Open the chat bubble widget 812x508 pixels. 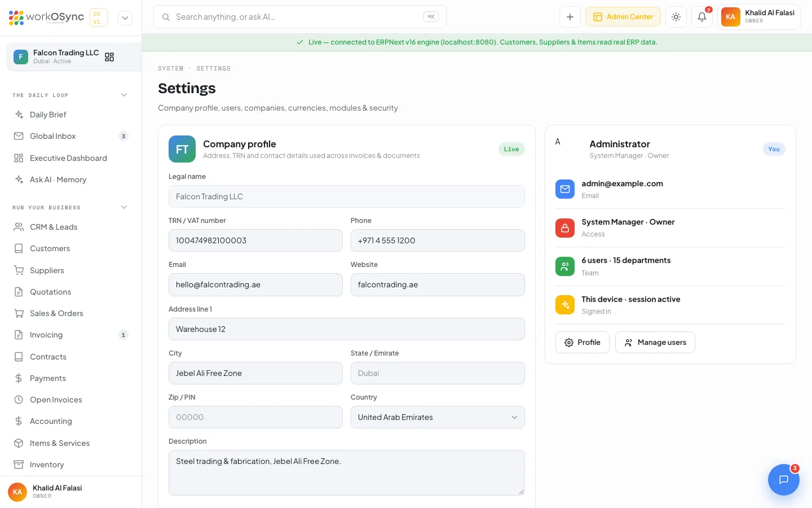coord(784,480)
